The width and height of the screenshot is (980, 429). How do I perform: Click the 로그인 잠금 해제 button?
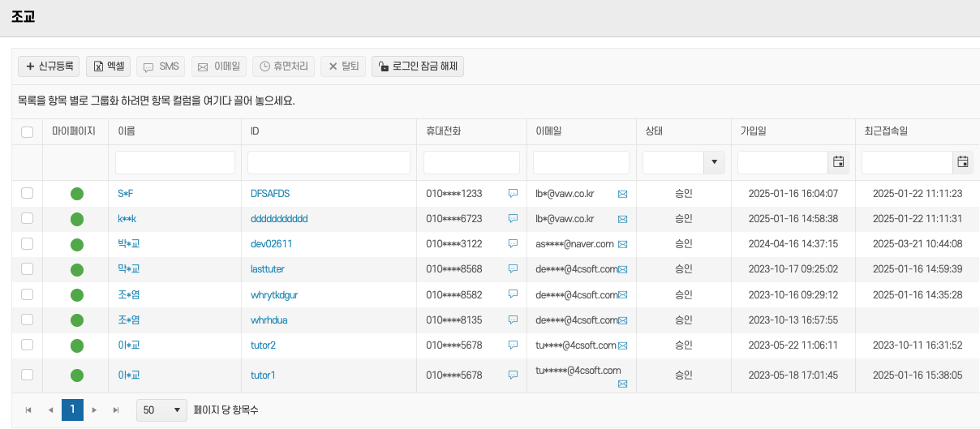pos(417,66)
